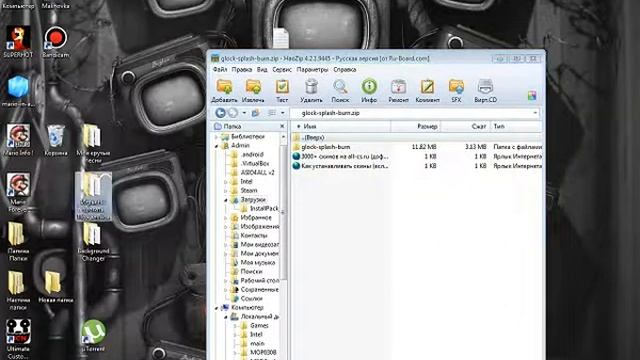Sort by the Имя column header
The image size is (640, 360).
341,127
